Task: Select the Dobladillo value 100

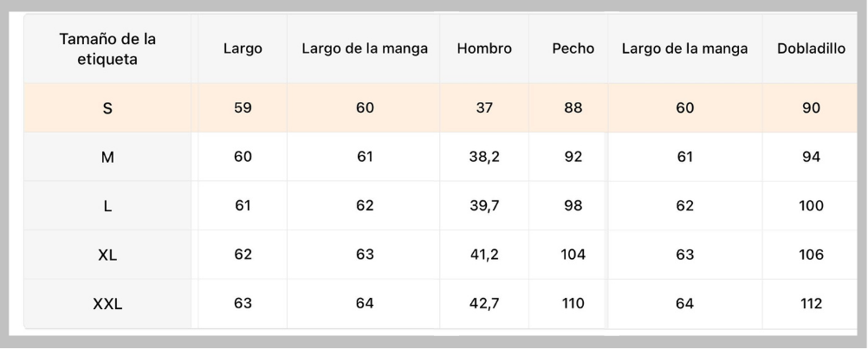Action: [811, 206]
